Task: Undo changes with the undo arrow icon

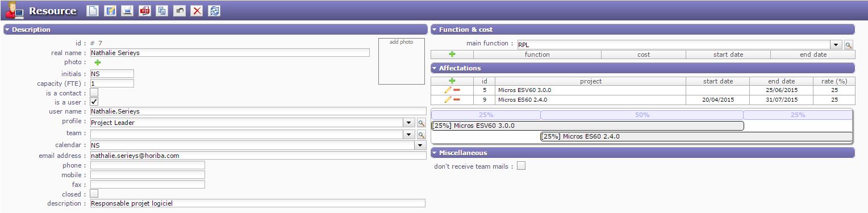Action: point(180,11)
